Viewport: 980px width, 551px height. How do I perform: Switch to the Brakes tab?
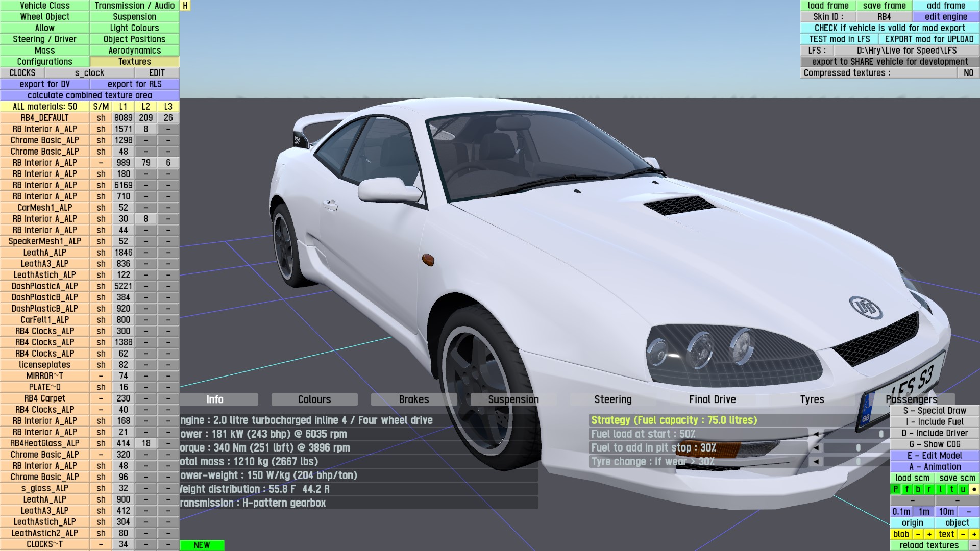click(413, 399)
